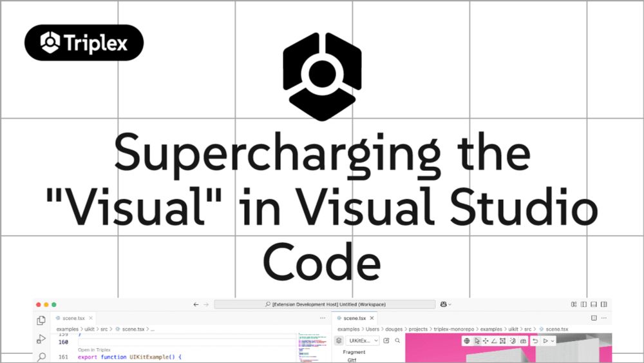Click the open-in-editor icon beside component dropdown
The height and width of the screenshot is (363, 644).
pos(386,340)
